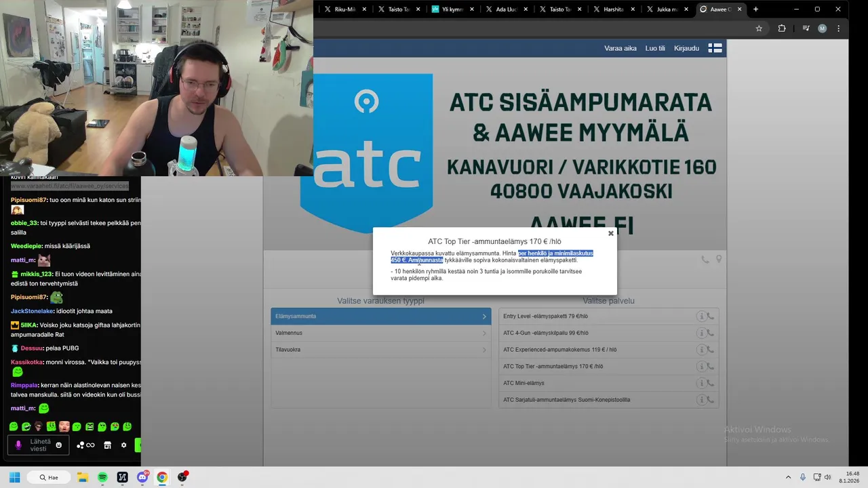The width and height of the screenshot is (868, 488).
Task: Switch to the Yli kymm browser tab
Action: 452,9
